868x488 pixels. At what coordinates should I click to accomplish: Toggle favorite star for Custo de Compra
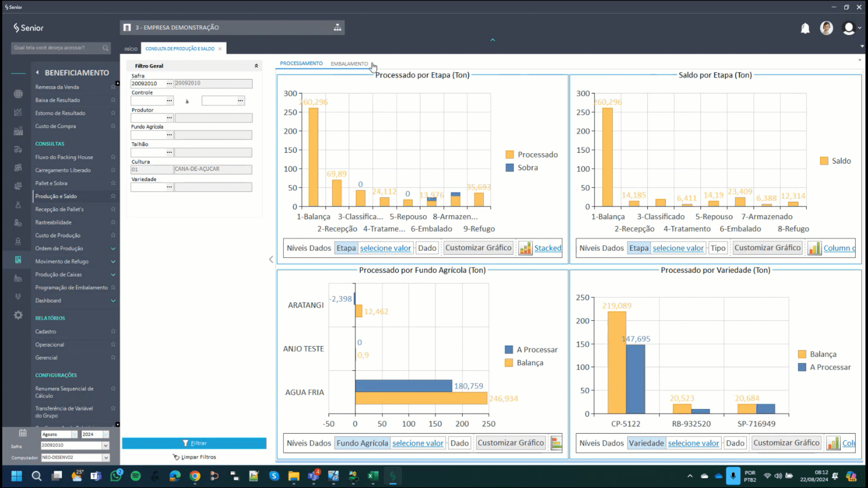pos(113,126)
